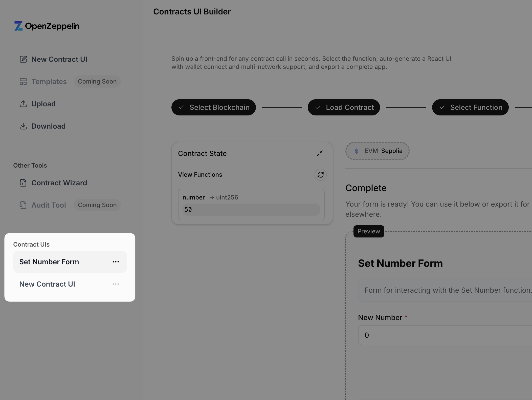
Task: Switch to the Preview tab
Action: click(x=369, y=231)
